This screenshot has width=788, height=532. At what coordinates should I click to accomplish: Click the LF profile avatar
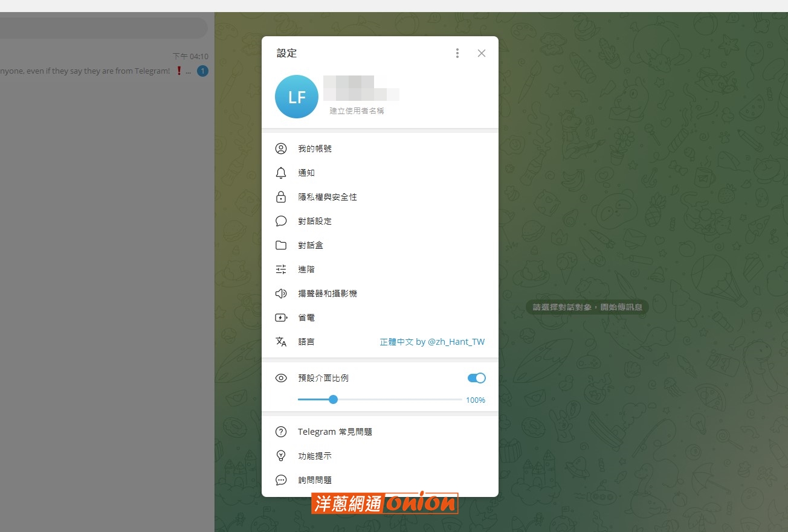pyautogui.click(x=297, y=97)
